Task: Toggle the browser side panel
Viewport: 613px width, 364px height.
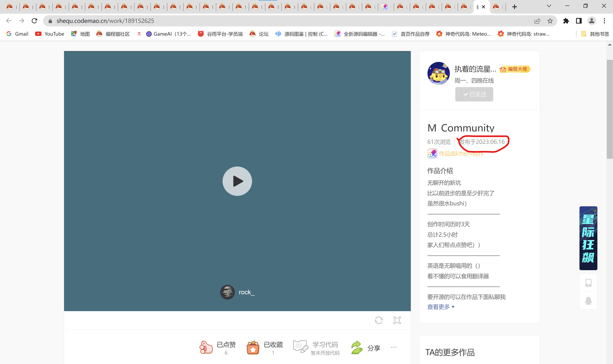Action: pyautogui.click(x=579, y=21)
